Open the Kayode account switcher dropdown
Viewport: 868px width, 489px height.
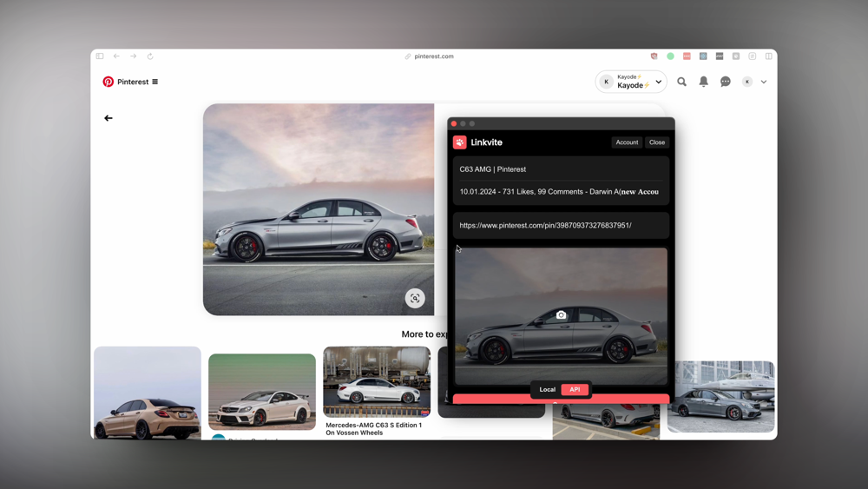tap(631, 82)
